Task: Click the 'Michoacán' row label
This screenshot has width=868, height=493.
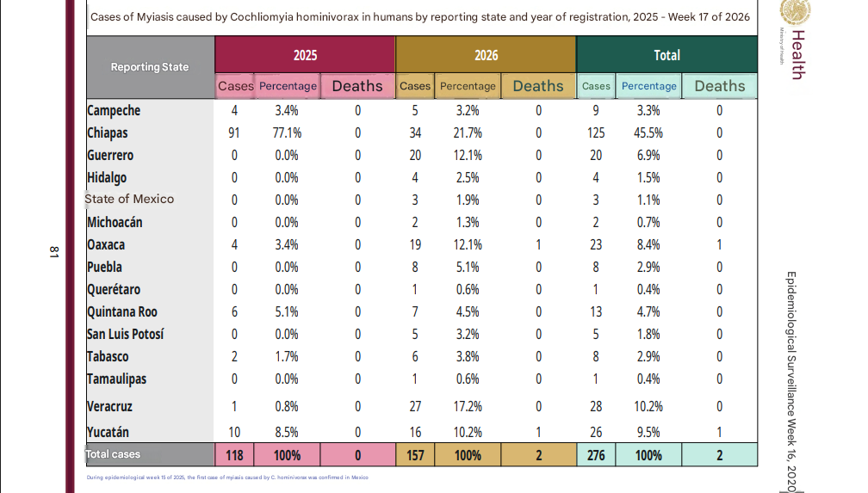Action: coord(115,223)
